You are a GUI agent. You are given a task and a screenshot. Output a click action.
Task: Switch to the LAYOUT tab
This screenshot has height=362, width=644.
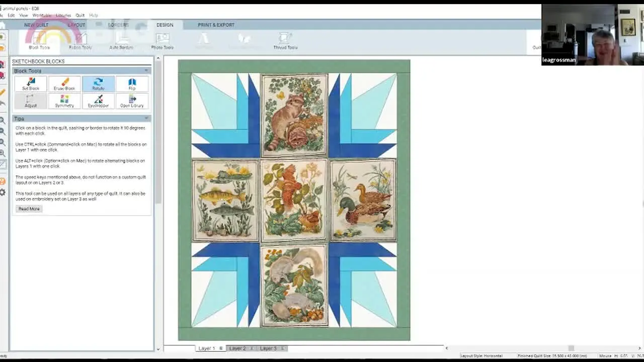pyautogui.click(x=76, y=25)
